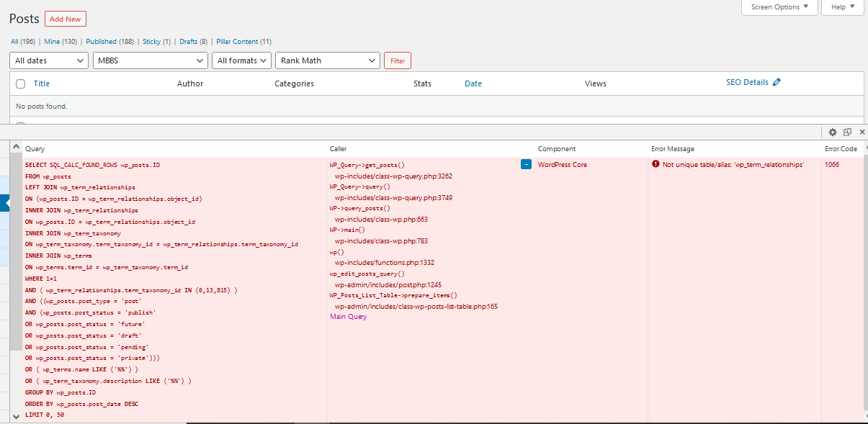Show Pillar Content (11) posts

[x=243, y=42]
